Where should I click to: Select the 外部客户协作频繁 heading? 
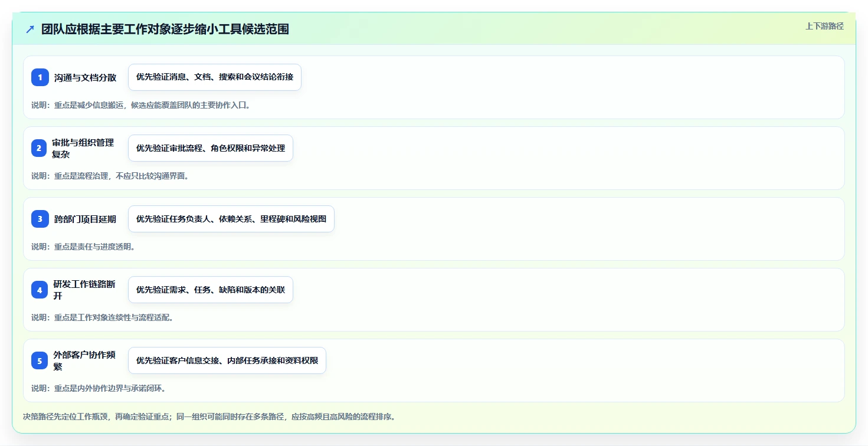(84, 360)
